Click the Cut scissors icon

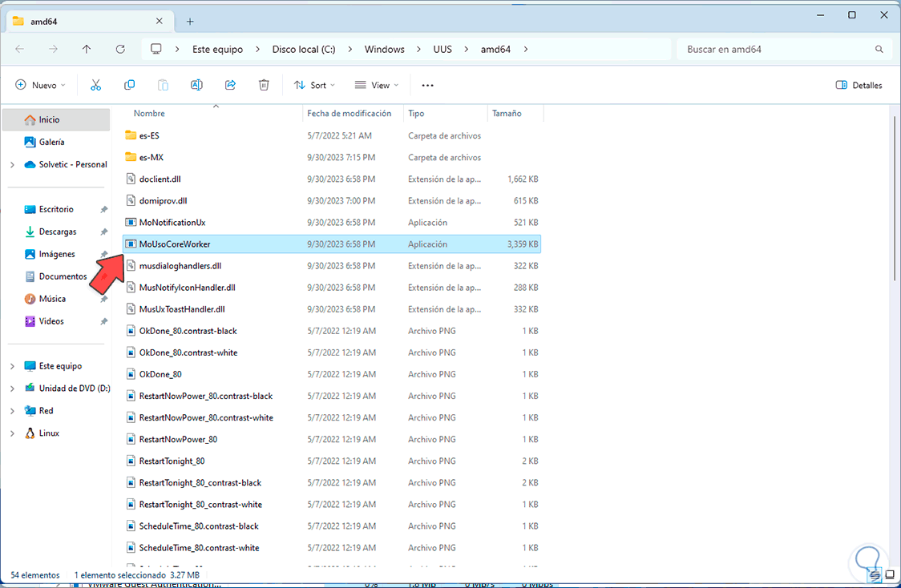[x=95, y=85]
